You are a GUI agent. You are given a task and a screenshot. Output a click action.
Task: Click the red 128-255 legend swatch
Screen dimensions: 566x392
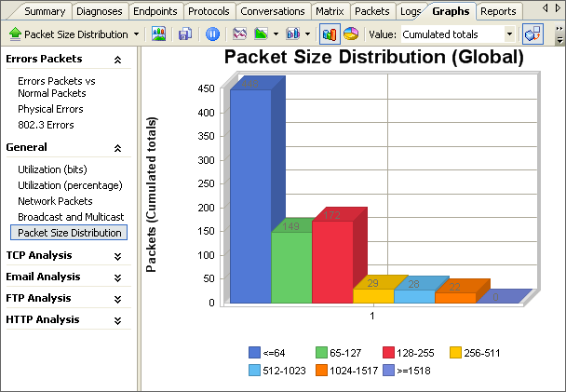[390, 353]
